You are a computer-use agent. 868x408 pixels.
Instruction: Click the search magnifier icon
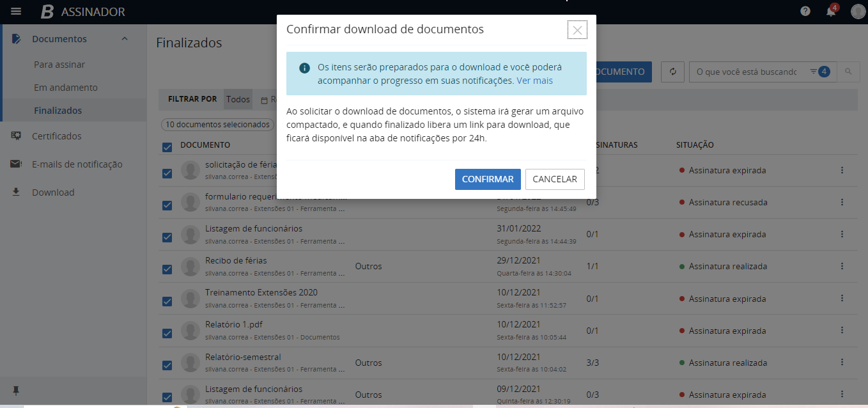coord(848,72)
